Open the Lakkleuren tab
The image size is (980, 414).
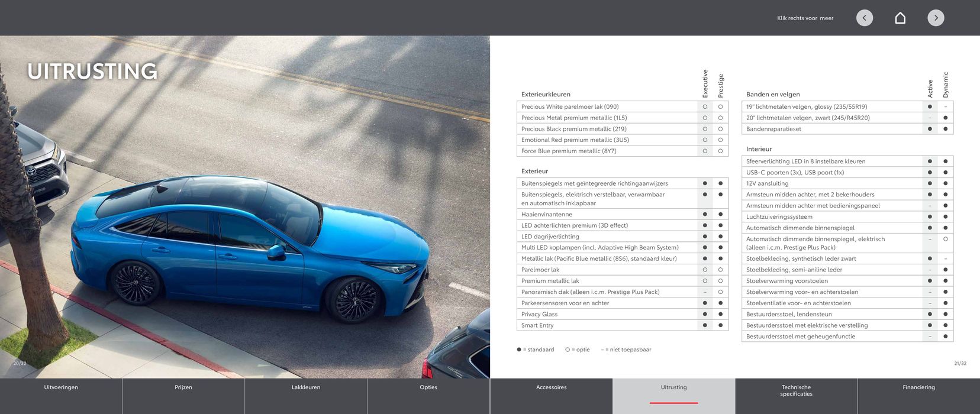click(306, 388)
